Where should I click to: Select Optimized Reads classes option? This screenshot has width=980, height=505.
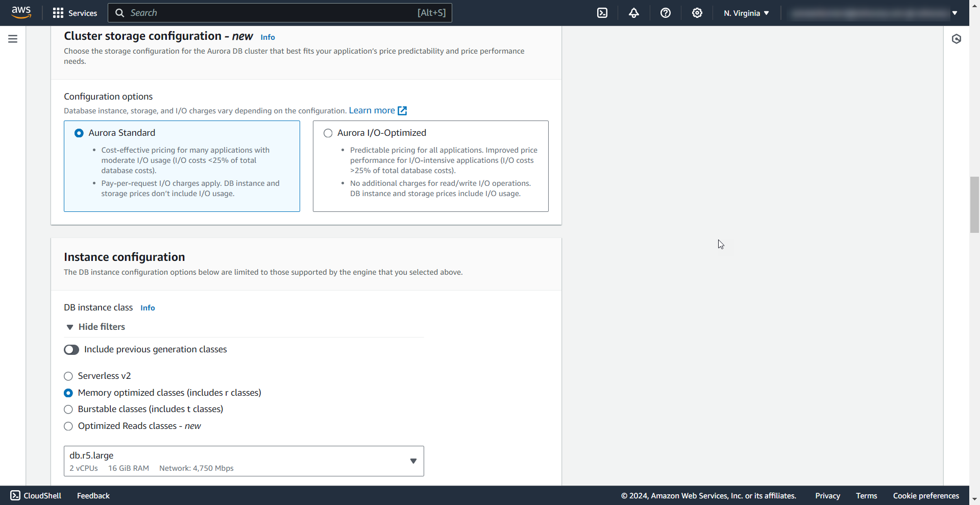click(68, 426)
